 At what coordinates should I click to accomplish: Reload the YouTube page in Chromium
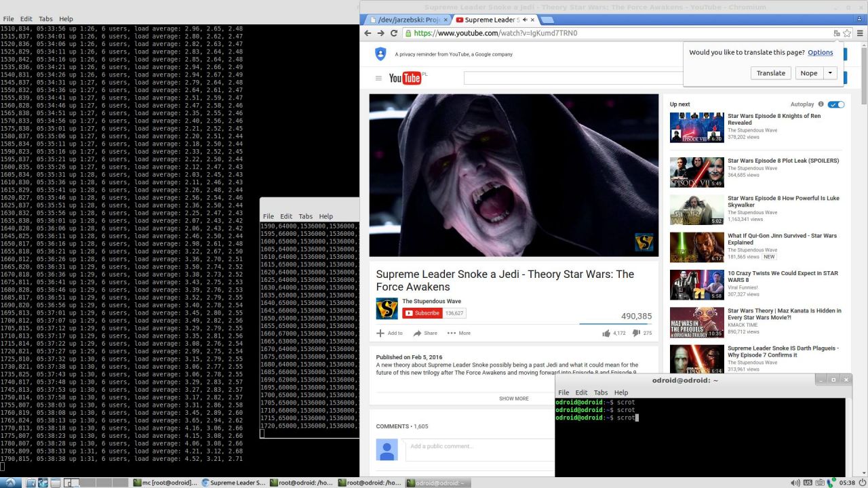pos(393,33)
